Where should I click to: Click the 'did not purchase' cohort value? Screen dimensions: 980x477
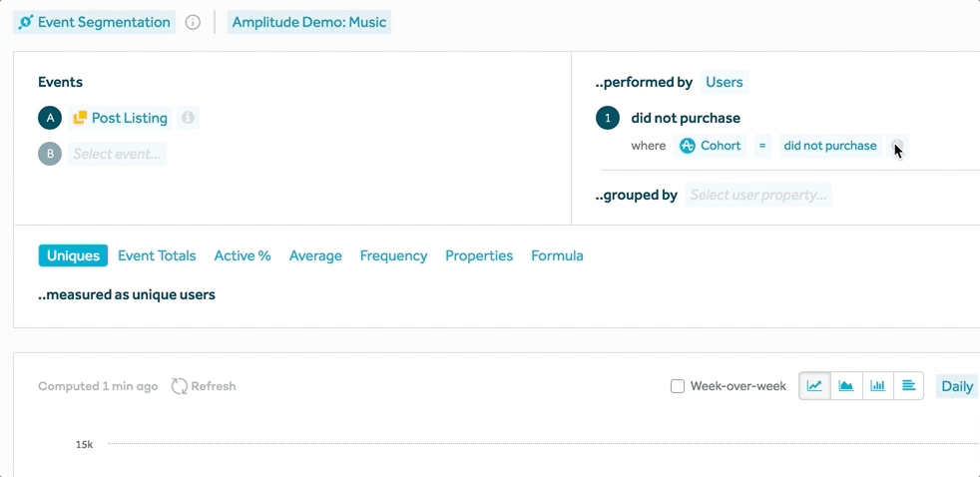(x=830, y=146)
